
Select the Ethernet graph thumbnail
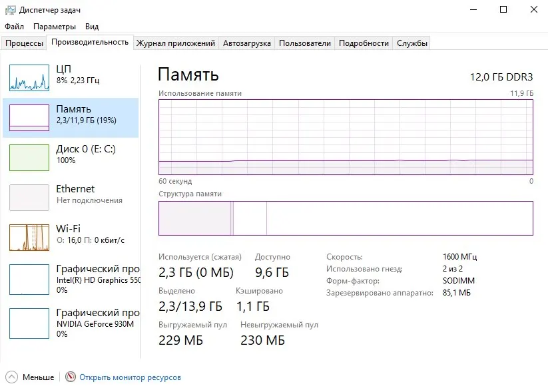click(29, 198)
